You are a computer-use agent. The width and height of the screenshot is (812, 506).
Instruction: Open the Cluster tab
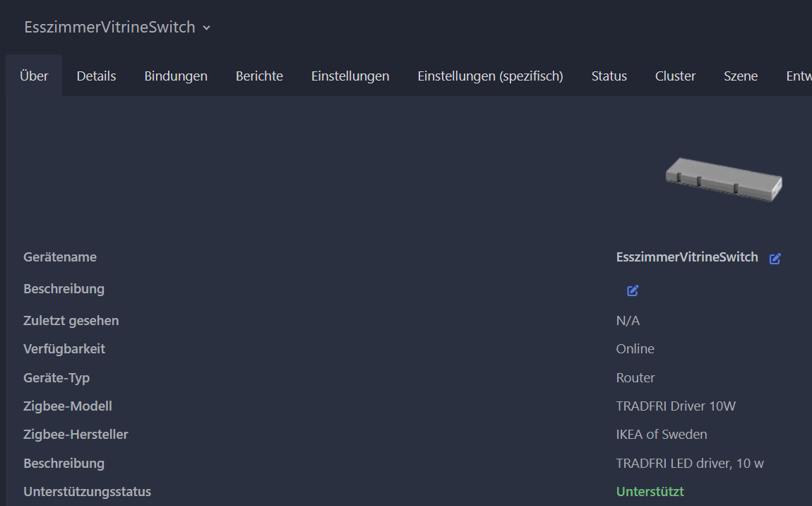(675, 76)
